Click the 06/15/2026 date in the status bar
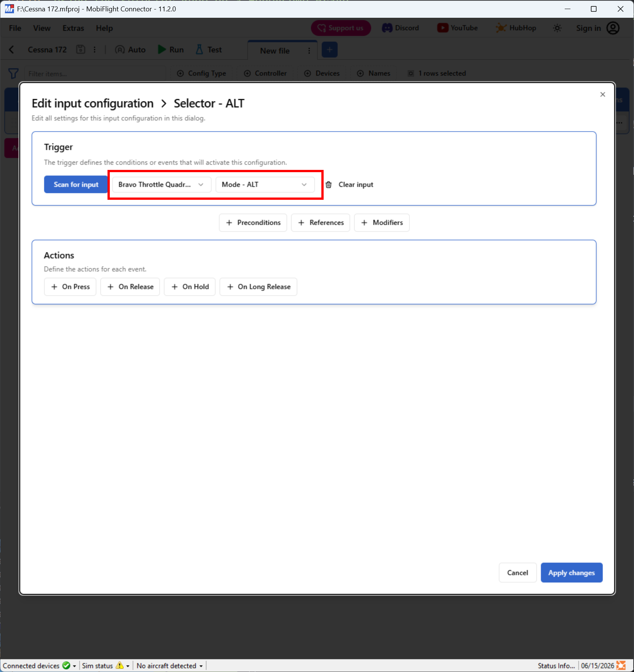Screen dimensions: 634x672 pyautogui.click(x=597, y=666)
